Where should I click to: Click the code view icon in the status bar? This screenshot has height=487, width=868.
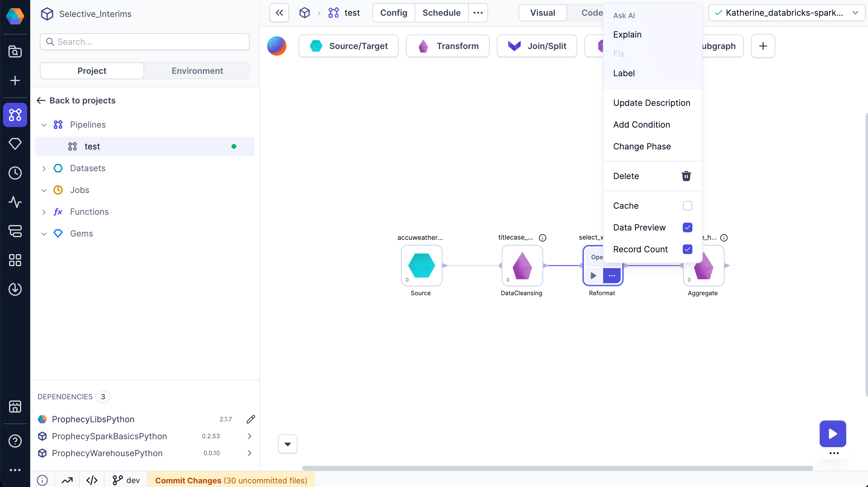[x=92, y=480]
